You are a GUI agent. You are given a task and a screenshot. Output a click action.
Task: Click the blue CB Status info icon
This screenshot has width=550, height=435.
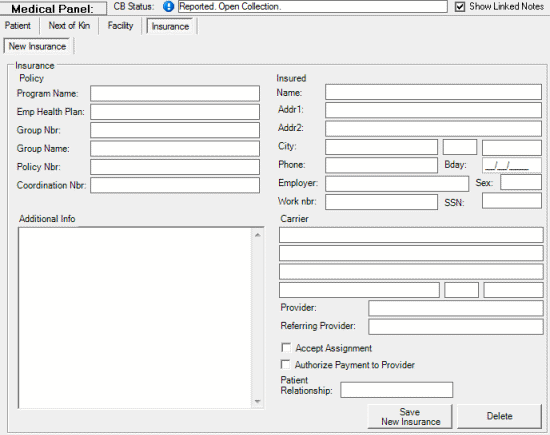click(169, 6)
